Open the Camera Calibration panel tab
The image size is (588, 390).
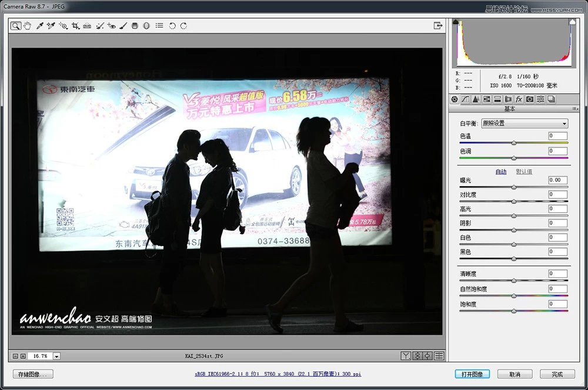tap(530, 99)
